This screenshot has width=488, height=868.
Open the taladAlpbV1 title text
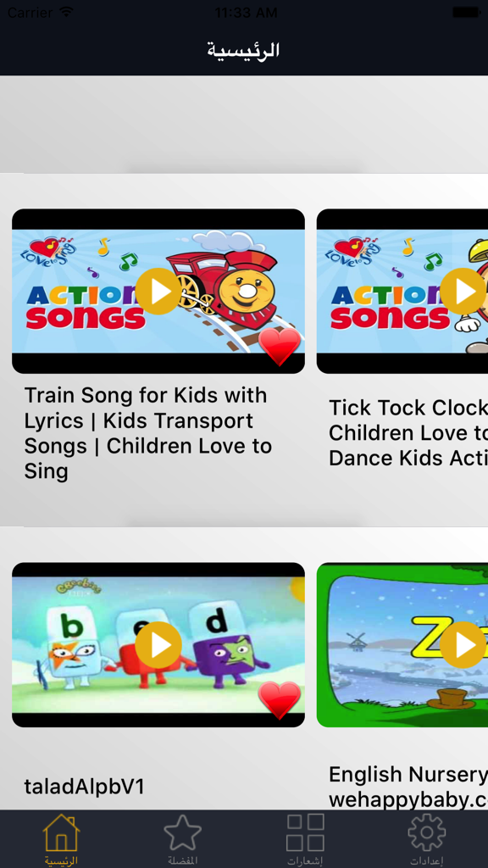pos(84,786)
